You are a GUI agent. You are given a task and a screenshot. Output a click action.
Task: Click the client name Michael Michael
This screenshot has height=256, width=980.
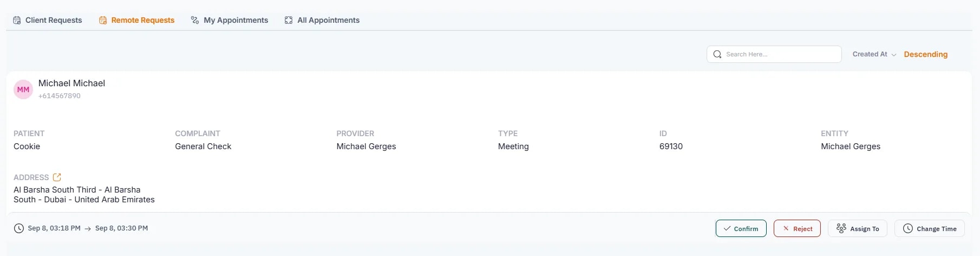click(71, 83)
